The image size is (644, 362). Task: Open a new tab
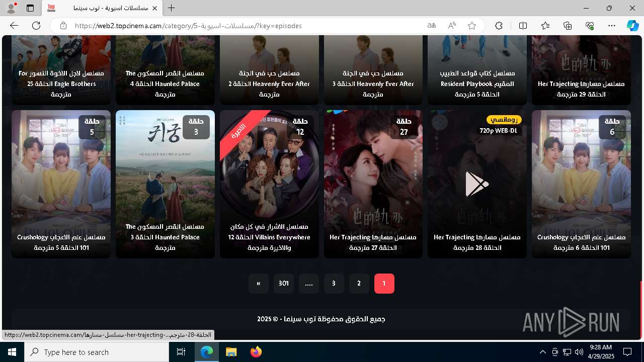click(172, 8)
